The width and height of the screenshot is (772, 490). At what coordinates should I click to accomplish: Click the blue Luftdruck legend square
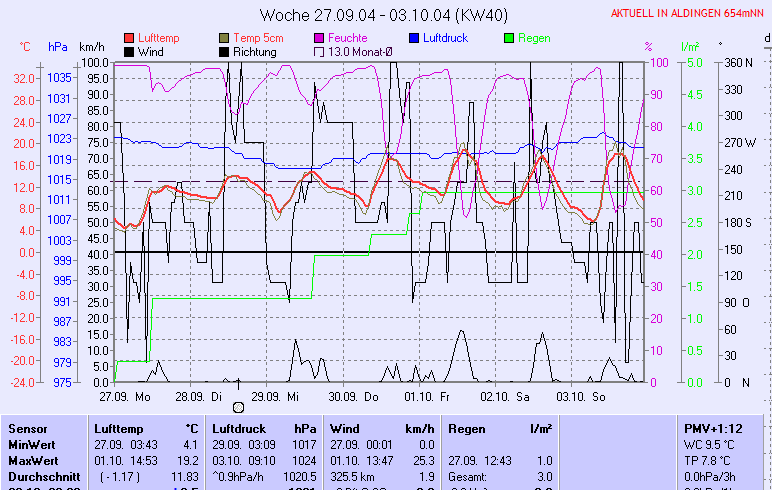pyautogui.click(x=415, y=38)
